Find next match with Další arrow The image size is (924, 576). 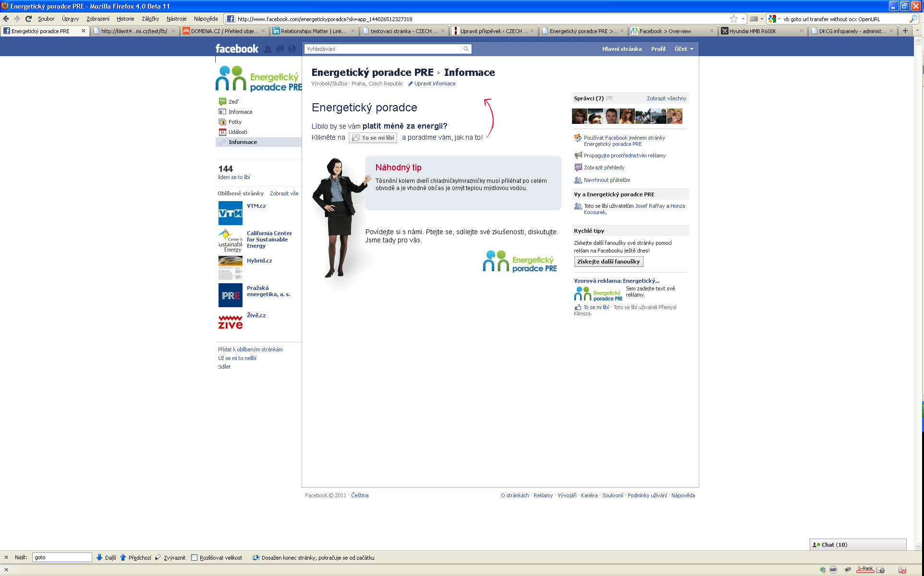[x=106, y=557]
